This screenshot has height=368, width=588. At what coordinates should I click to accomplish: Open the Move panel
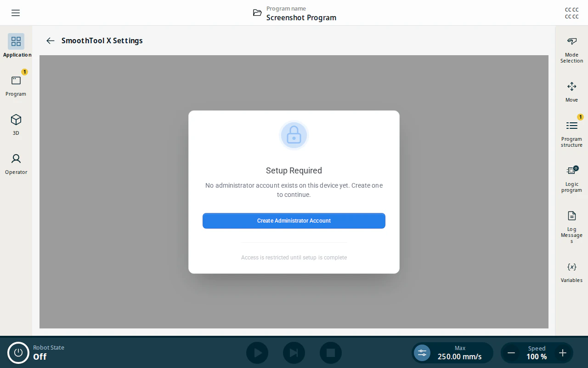click(571, 92)
